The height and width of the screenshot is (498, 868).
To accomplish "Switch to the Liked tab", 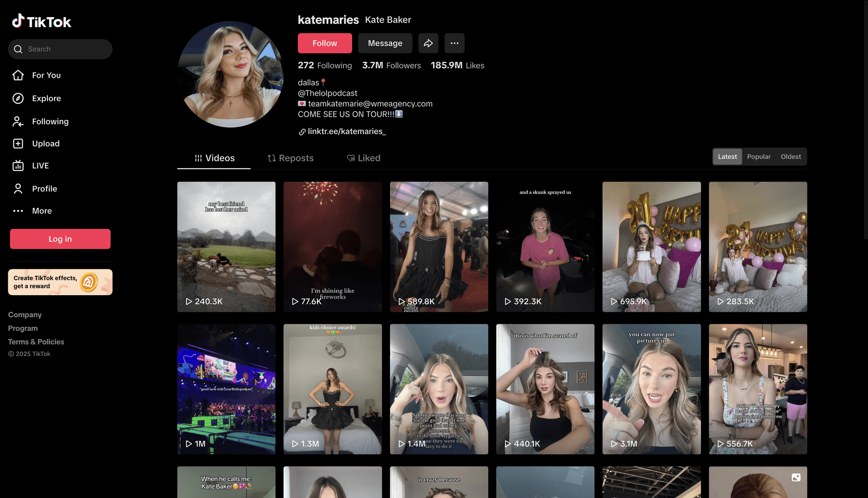I will 364,158.
